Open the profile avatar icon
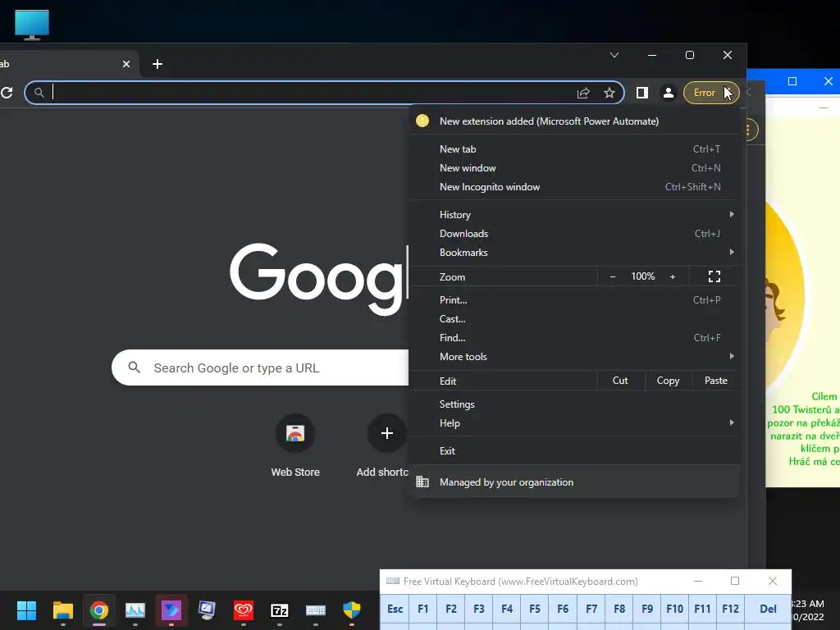Image resolution: width=840 pixels, height=630 pixels. pos(668,93)
